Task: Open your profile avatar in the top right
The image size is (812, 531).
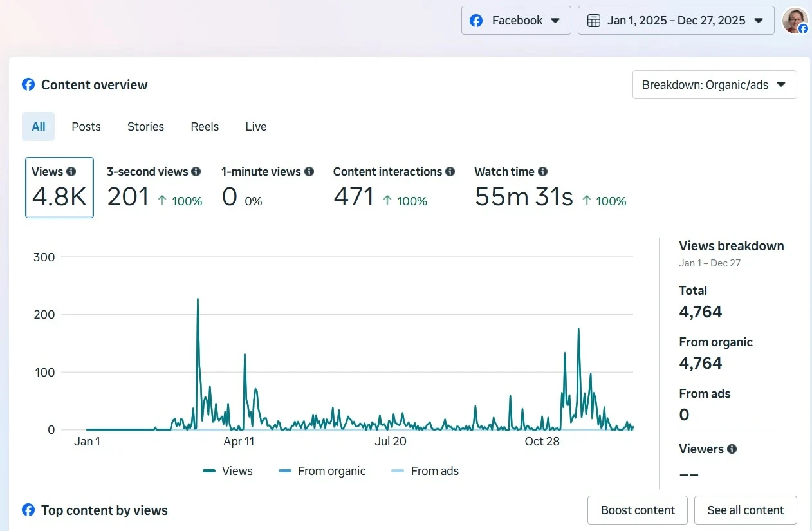Action: [x=795, y=20]
